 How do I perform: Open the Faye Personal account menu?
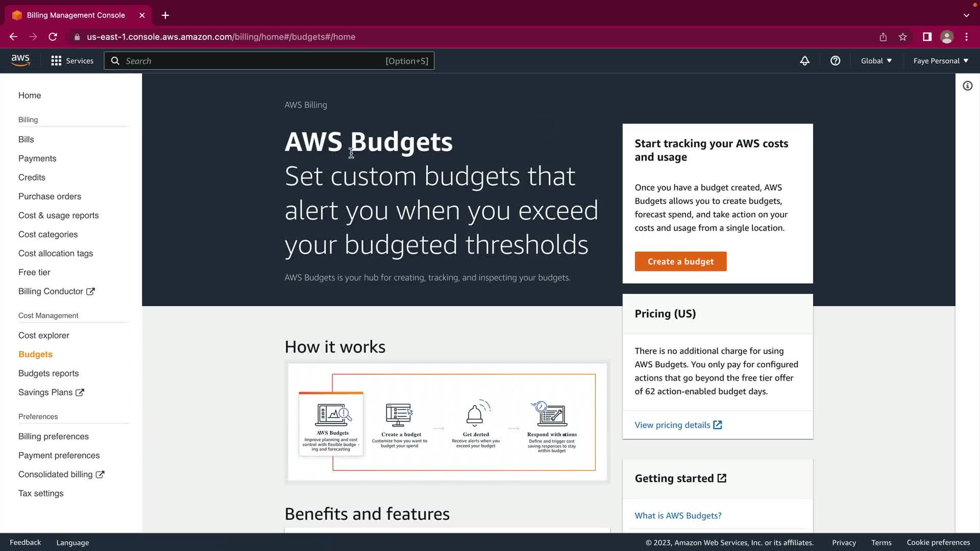click(940, 61)
